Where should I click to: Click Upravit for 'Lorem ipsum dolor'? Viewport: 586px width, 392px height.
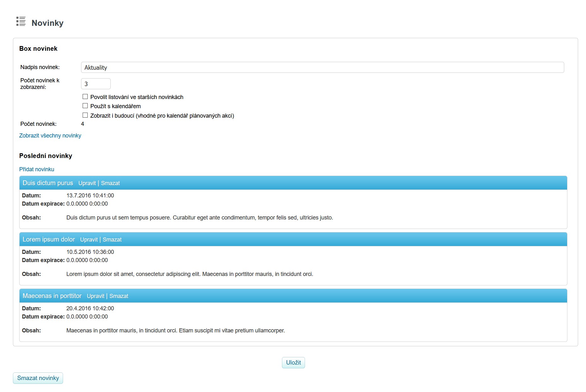click(x=89, y=240)
